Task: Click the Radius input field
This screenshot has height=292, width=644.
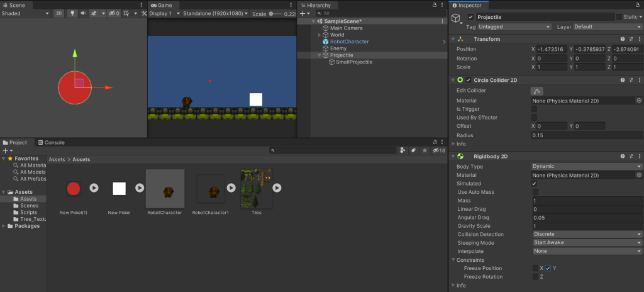Action: coord(586,135)
